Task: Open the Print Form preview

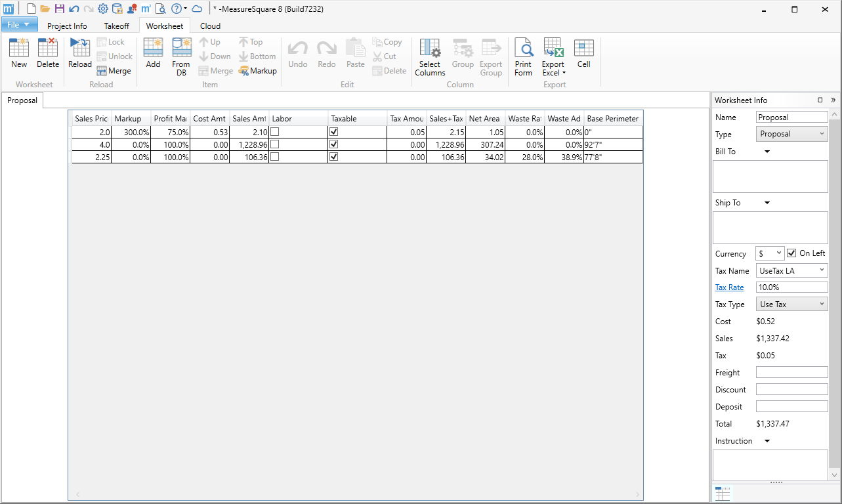Action: pyautogui.click(x=524, y=57)
